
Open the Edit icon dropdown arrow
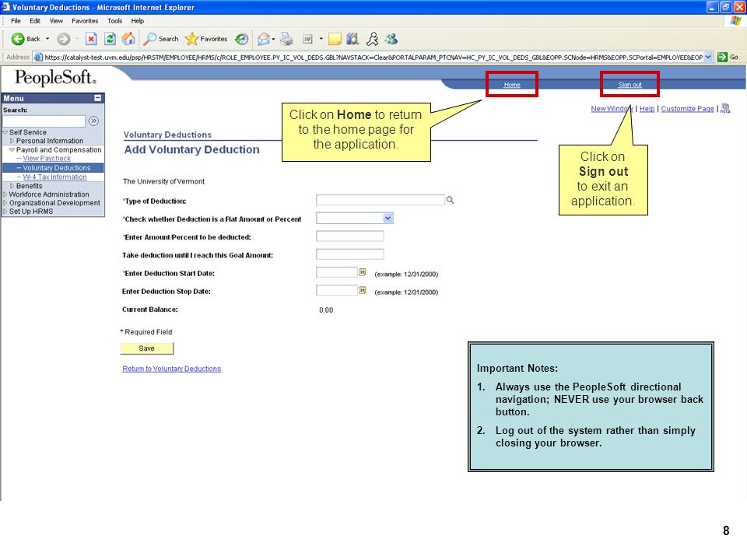click(321, 39)
